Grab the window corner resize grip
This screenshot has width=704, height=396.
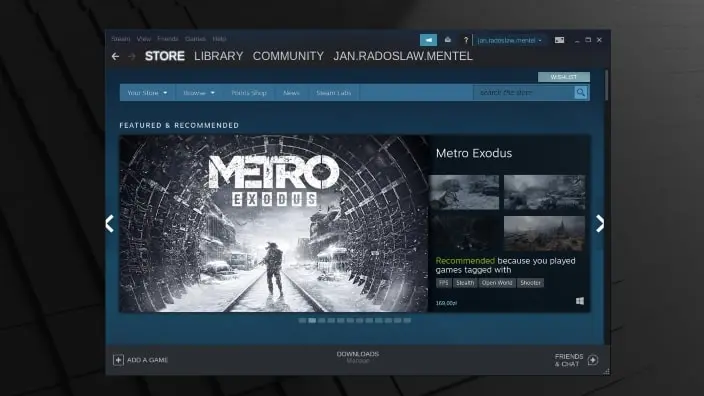607,371
